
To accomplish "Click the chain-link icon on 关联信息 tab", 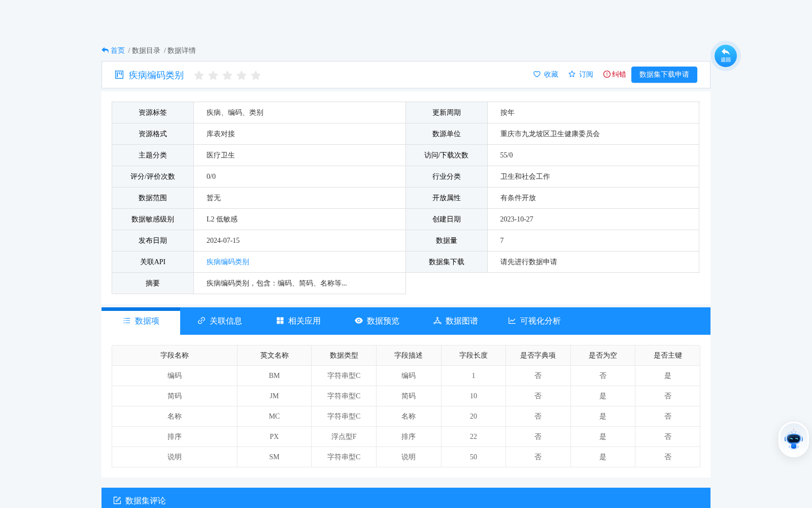I will (x=201, y=321).
